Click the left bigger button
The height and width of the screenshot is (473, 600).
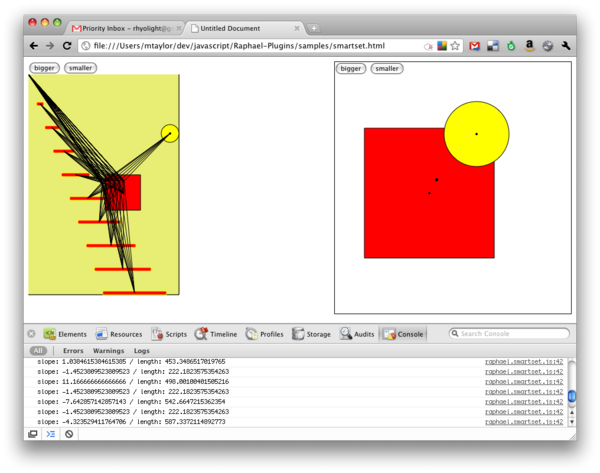click(x=44, y=68)
